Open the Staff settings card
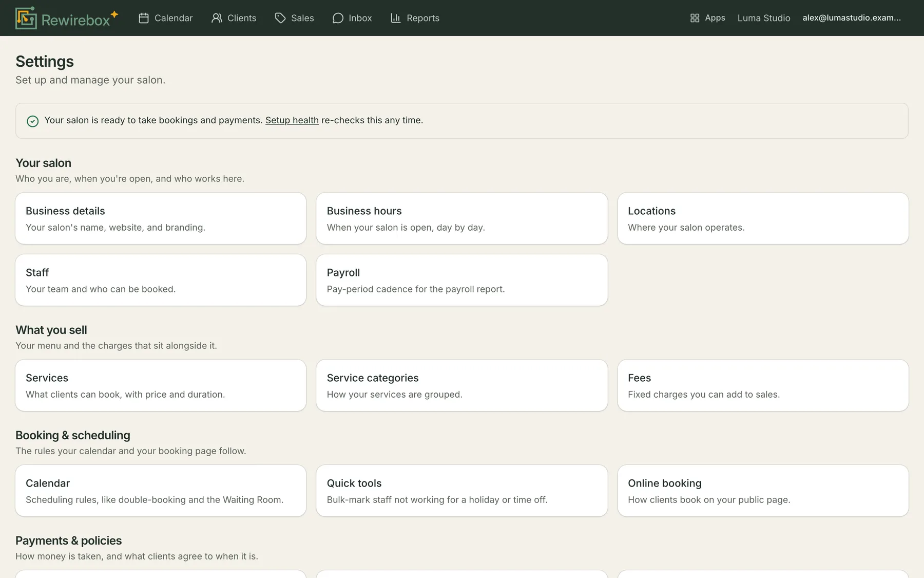The image size is (924, 578). click(x=161, y=280)
